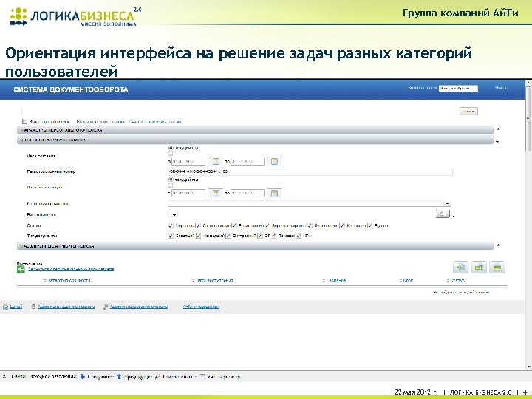Open the creation date start calendar picker
The image size is (532, 399).
click(x=216, y=161)
